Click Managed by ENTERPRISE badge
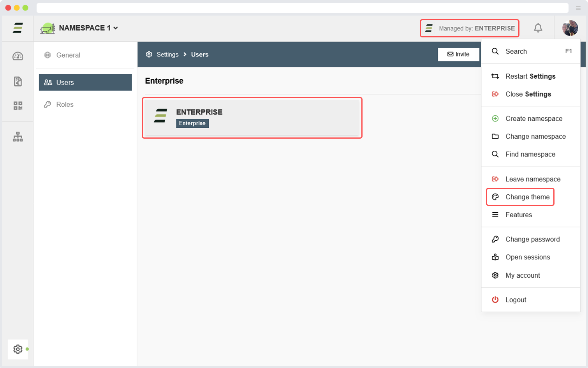The width and height of the screenshot is (588, 368). (x=470, y=28)
